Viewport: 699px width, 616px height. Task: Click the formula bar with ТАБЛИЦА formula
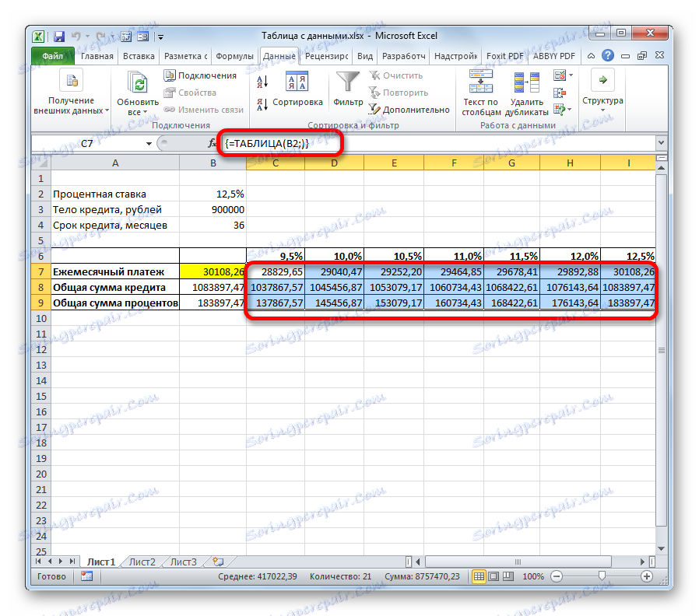437,143
